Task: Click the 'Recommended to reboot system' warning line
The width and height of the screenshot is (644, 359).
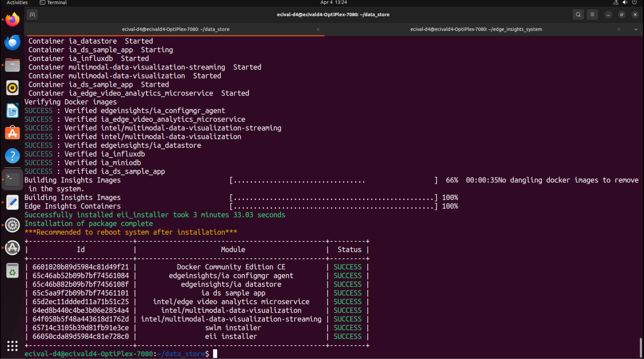Action: [131, 232]
